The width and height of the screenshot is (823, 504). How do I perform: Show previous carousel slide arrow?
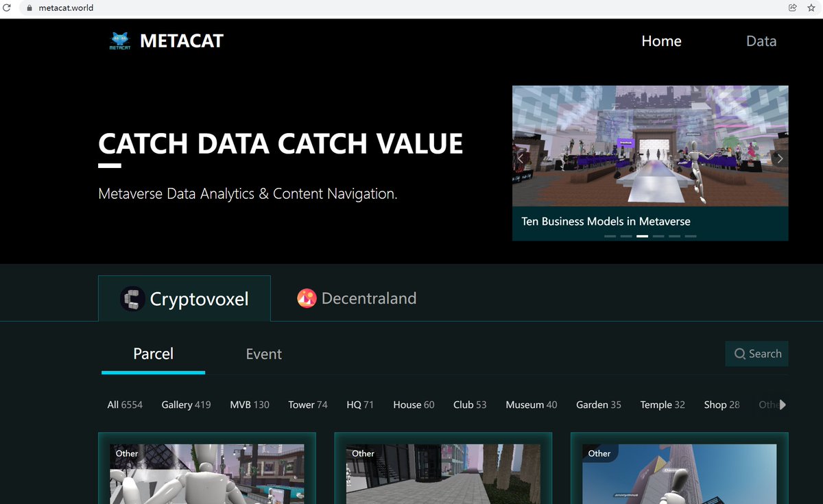click(521, 158)
